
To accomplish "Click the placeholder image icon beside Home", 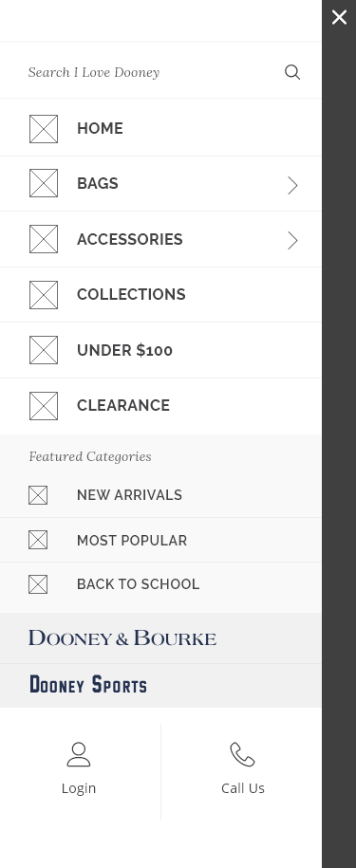I will (x=43, y=129).
